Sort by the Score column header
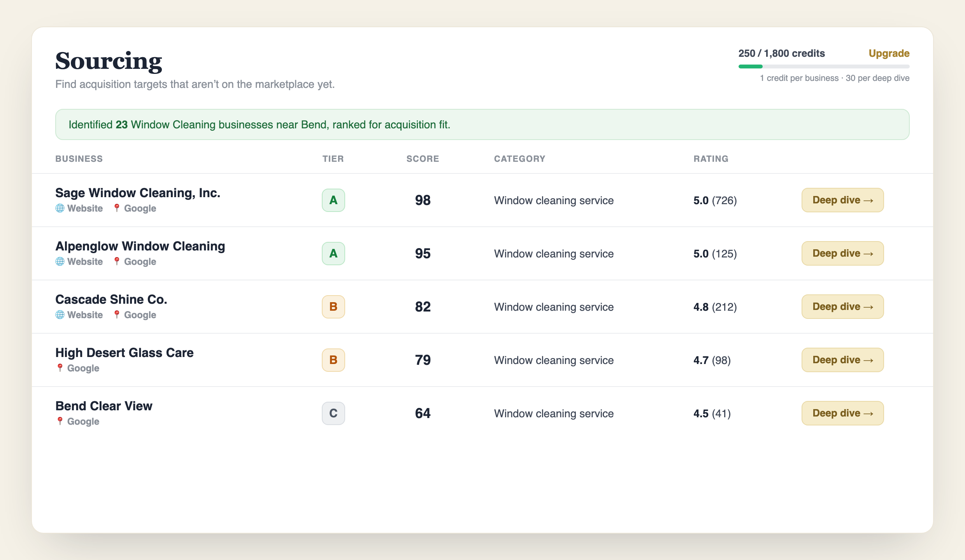This screenshot has width=965, height=560. tap(423, 159)
